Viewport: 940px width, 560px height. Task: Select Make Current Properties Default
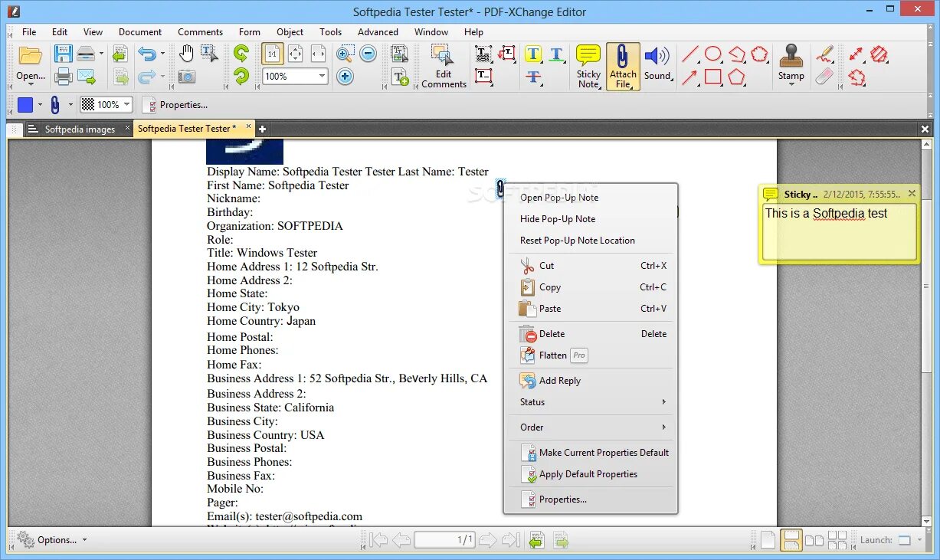(590, 453)
